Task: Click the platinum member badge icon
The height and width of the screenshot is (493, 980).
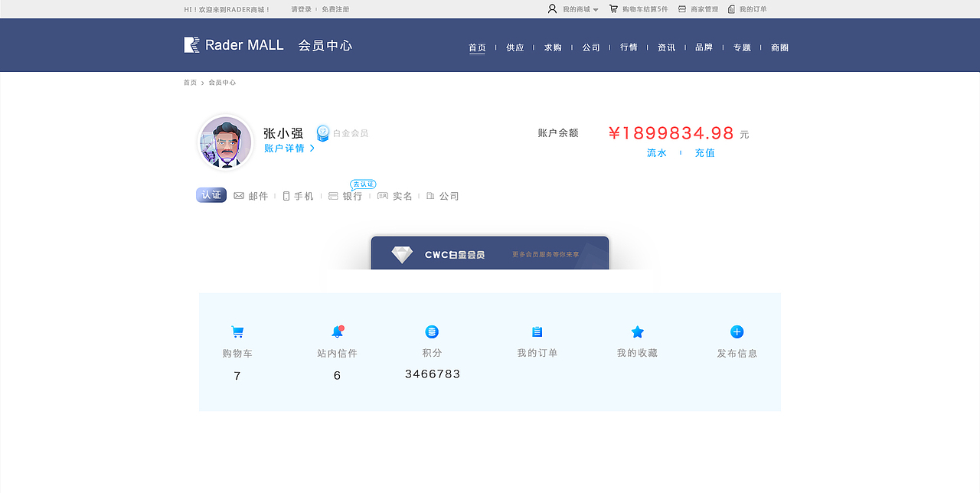Action: 323,133
